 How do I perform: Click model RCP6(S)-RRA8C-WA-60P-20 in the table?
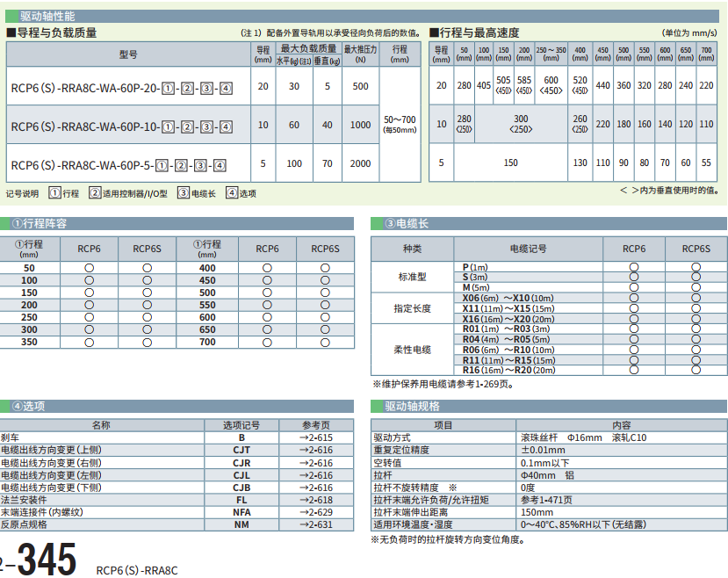tap(122, 88)
